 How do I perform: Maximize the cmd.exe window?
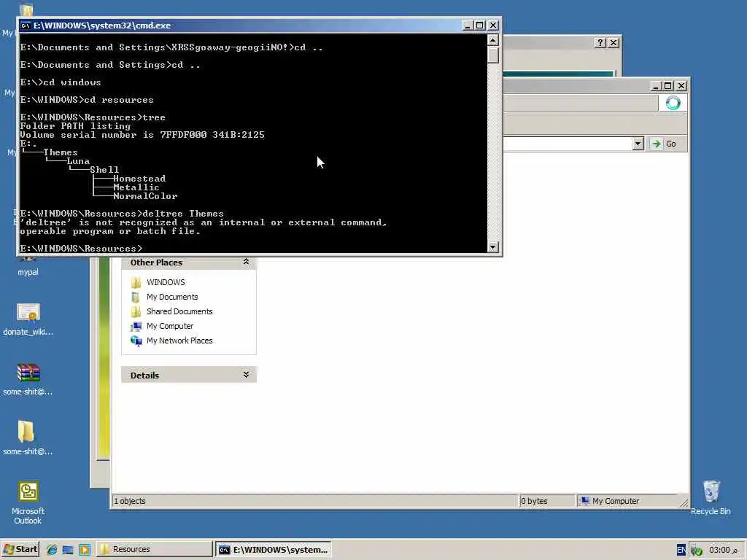[480, 26]
